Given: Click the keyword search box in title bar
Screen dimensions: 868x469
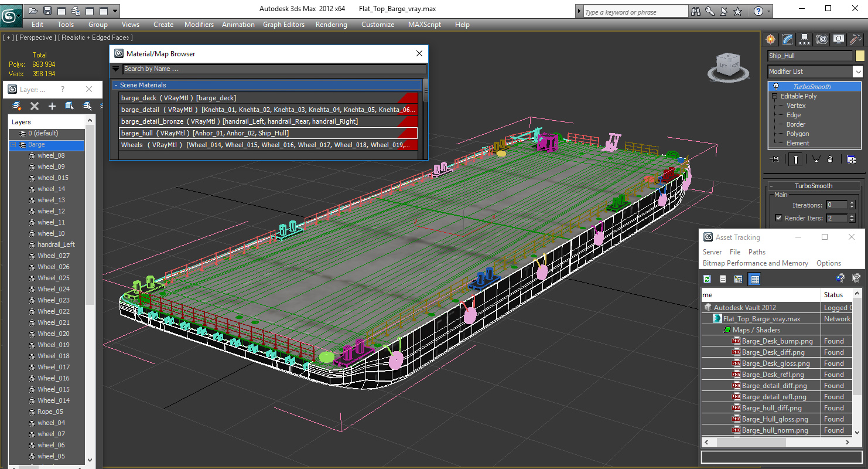Looking at the screenshot, I should pyautogui.click(x=635, y=12).
